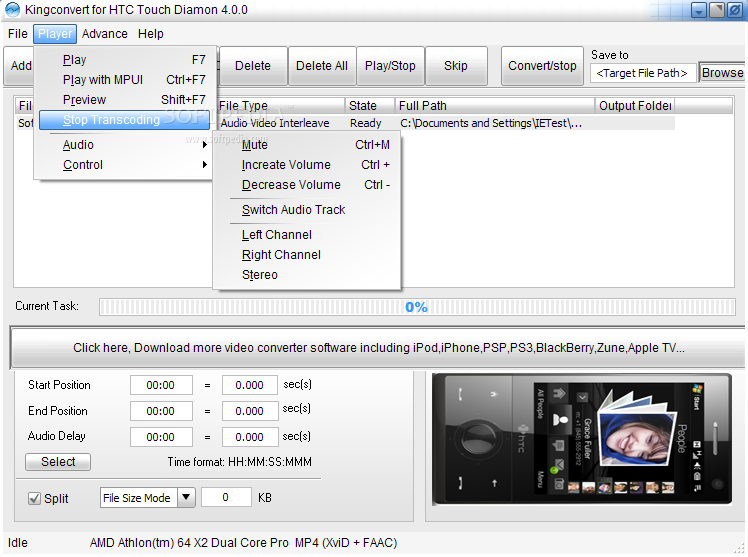Expand the Audio submenu
Screen dimensions: 748x557
click(x=125, y=144)
